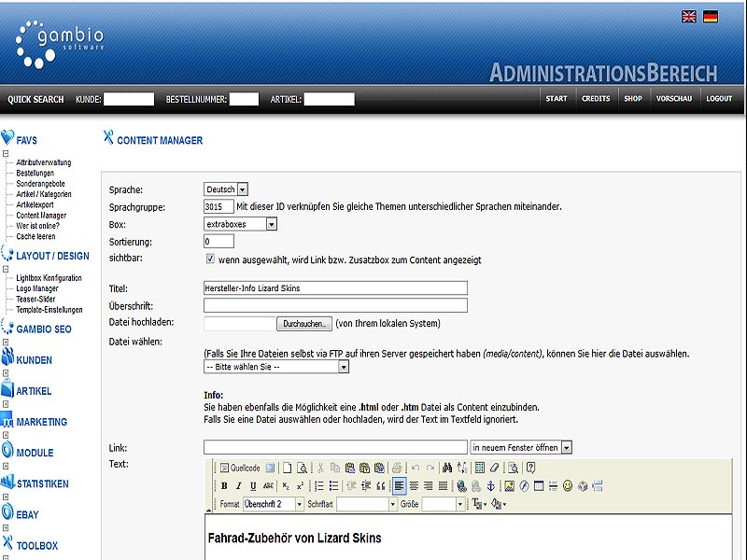Click the Remove Format eraser icon

click(494, 468)
